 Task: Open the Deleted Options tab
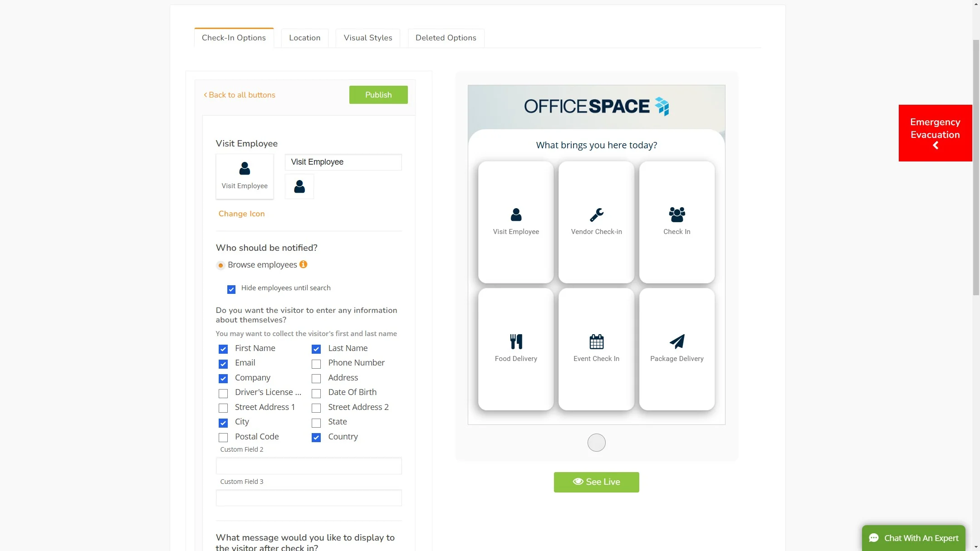[446, 38]
